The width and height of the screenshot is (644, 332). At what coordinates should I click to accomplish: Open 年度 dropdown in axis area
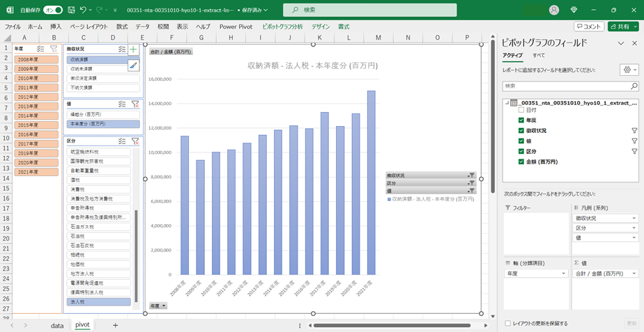pos(565,274)
